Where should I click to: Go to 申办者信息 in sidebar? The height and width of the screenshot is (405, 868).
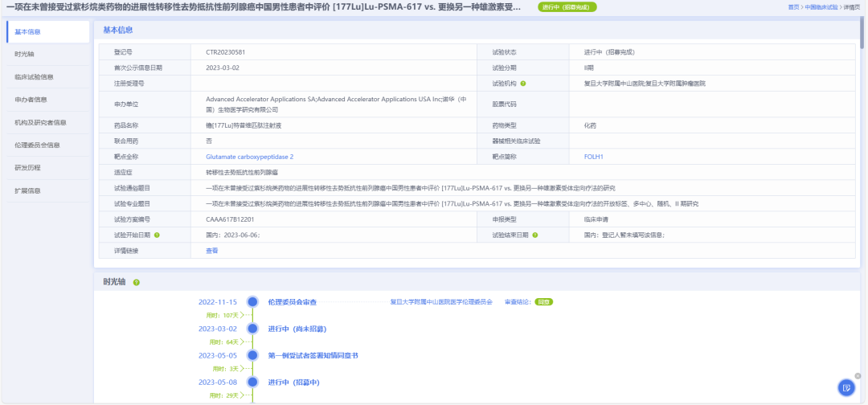click(31, 100)
